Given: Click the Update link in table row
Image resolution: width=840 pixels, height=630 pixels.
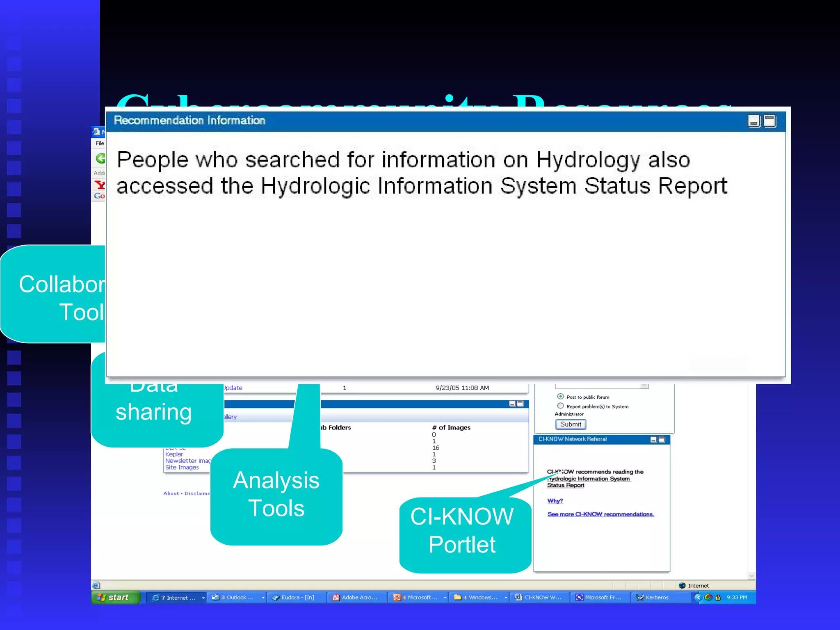Looking at the screenshot, I should pos(233,388).
